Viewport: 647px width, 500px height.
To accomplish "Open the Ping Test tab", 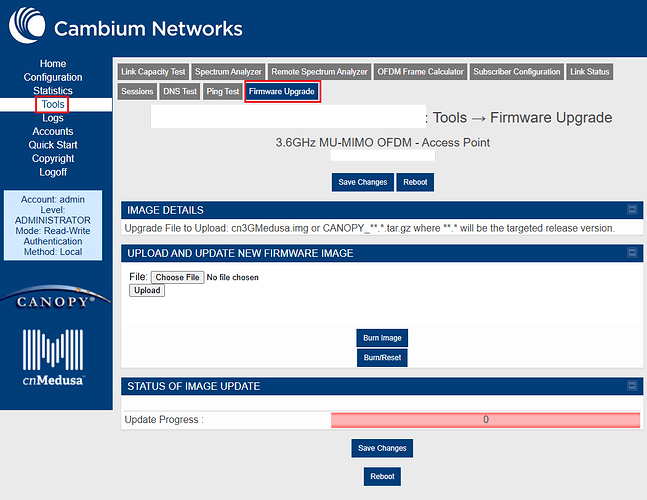I will click(x=223, y=92).
